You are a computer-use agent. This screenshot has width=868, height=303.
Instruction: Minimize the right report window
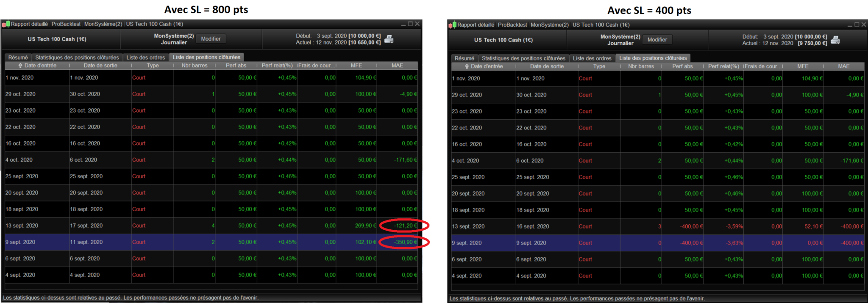(x=850, y=25)
